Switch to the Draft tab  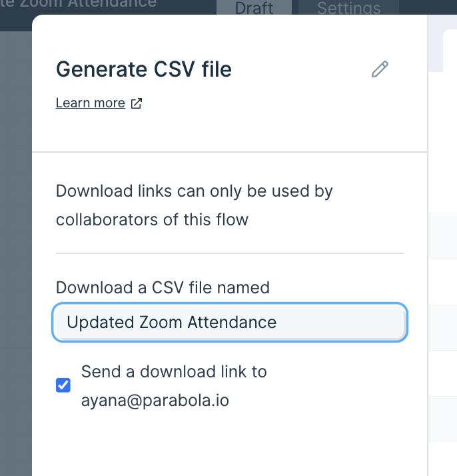pos(254,7)
